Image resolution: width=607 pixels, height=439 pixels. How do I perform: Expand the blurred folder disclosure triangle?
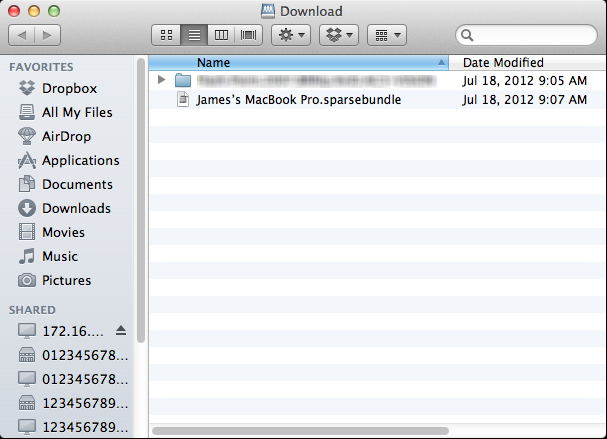coord(162,79)
